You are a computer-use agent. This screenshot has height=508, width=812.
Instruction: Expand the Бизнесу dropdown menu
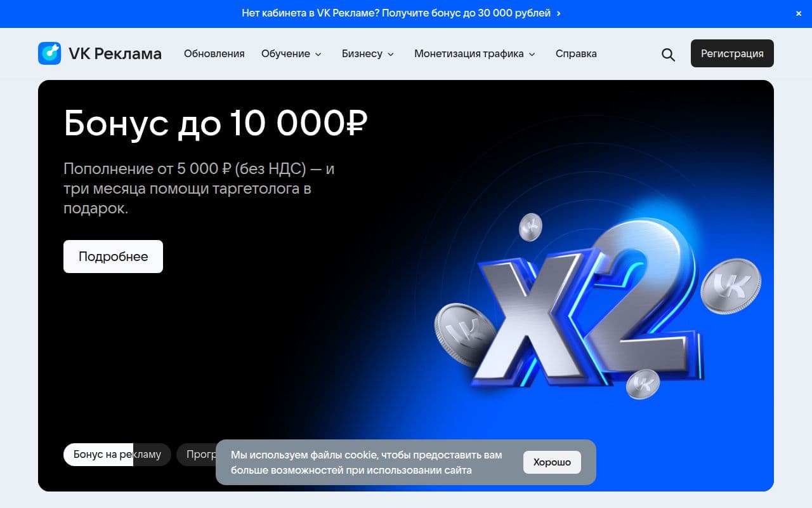[x=368, y=54]
